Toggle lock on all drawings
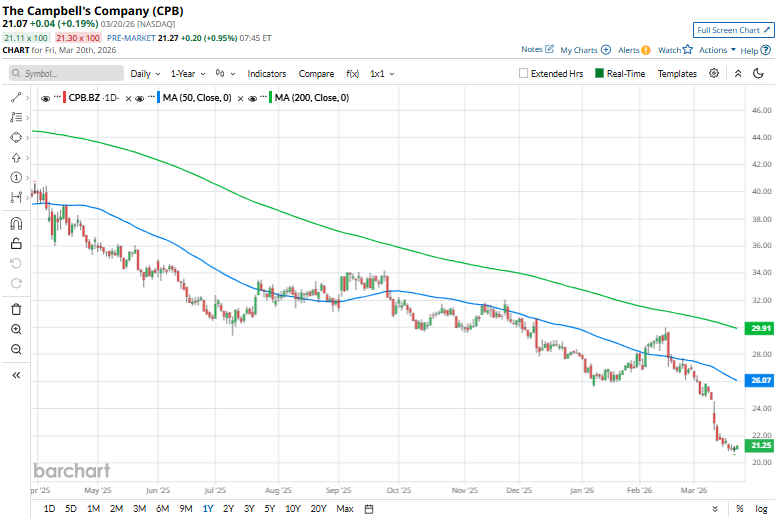Viewport: 777px width, 522px height. click(x=16, y=243)
